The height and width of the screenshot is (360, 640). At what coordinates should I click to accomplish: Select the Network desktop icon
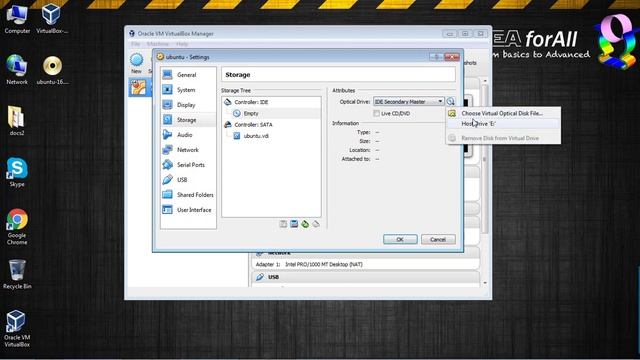17,70
